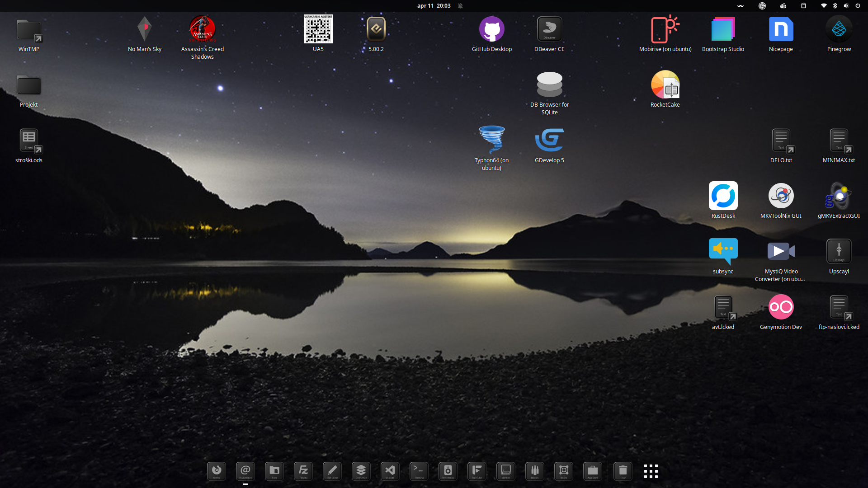Open MKVToolNix GUI shortcut

781,196
